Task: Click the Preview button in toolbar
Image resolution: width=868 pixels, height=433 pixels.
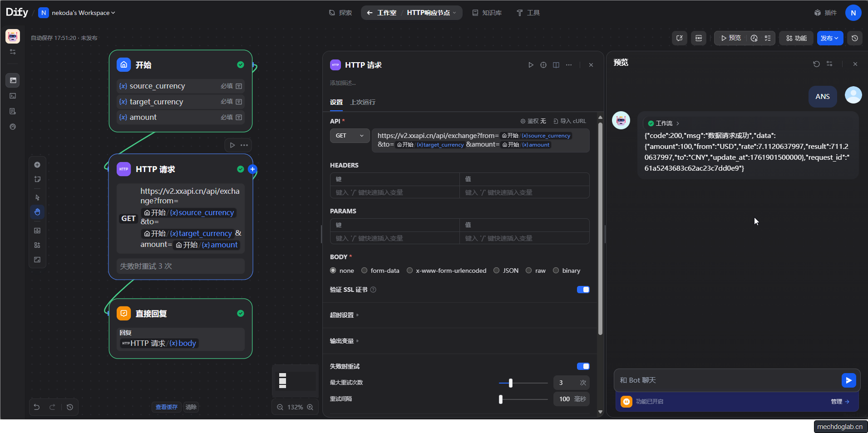Action: coord(730,38)
